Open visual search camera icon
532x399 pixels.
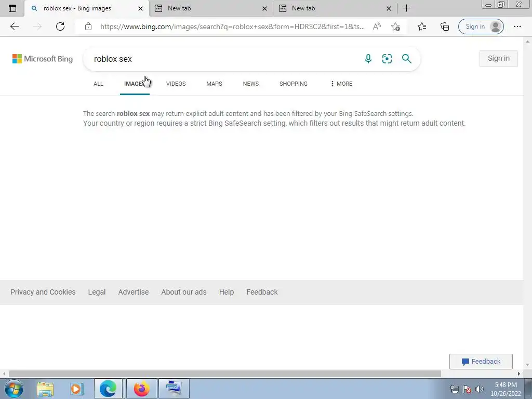pyautogui.click(x=387, y=59)
